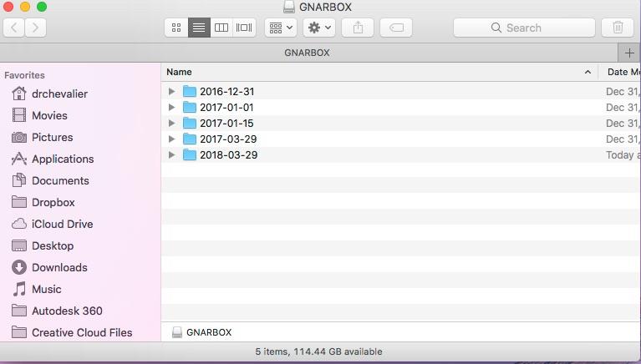The height and width of the screenshot is (364, 641).
Task: Expand the 2018-03-29 folder
Action: tap(171, 155)
